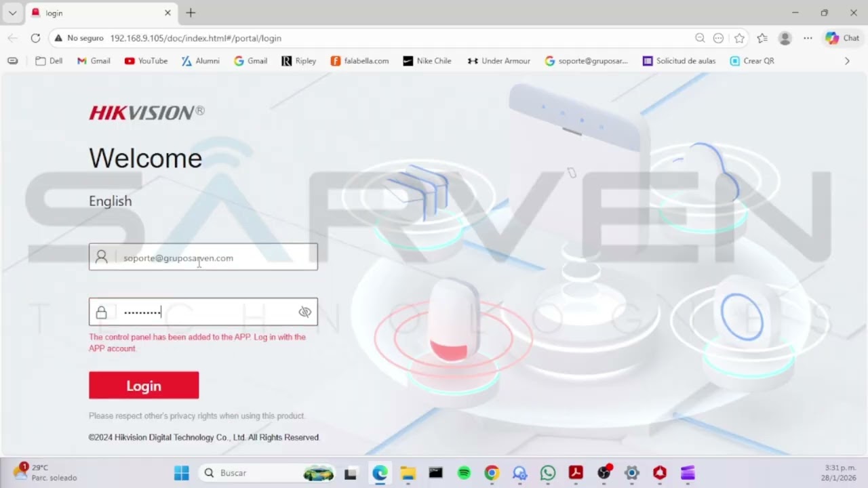Open the falabella.com bookmark
Viewport: 868px width, 488px height.
[x=359, y=60]
